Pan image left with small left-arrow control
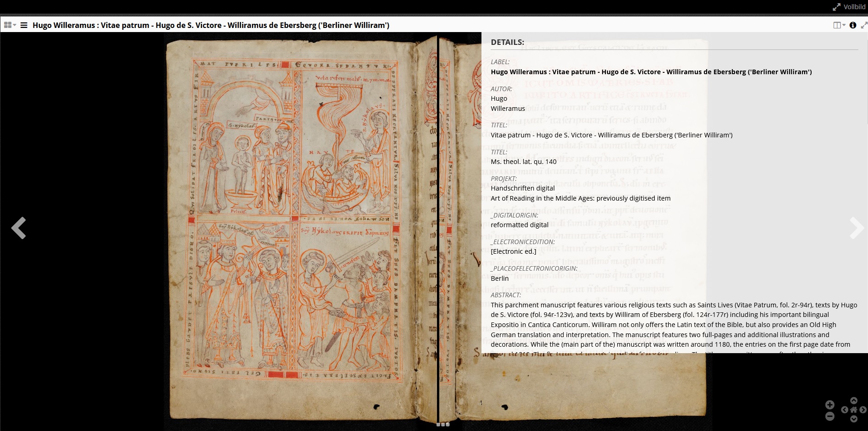This screenshot has height=431, width=868. point(845,409)
